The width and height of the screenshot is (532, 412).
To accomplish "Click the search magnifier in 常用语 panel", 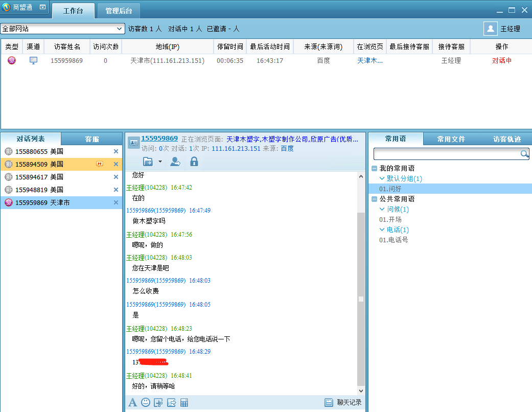I will [524, 154].
